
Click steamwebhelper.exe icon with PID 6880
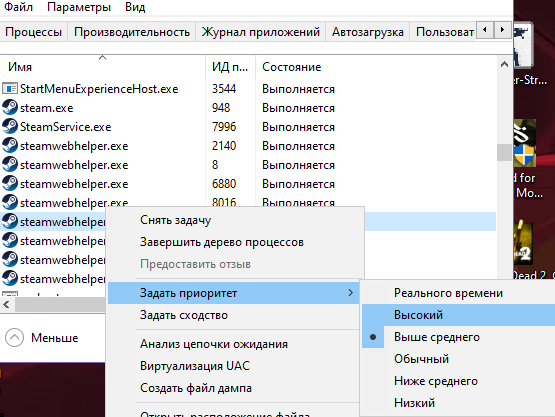click(10, 183)
